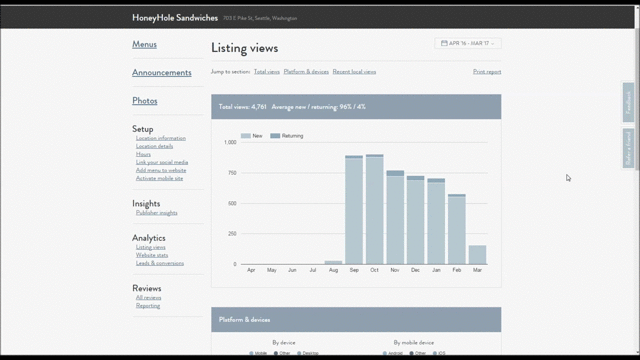Open Listing views in Analytics sidebar
640x360 pixels.
(151, 247)
